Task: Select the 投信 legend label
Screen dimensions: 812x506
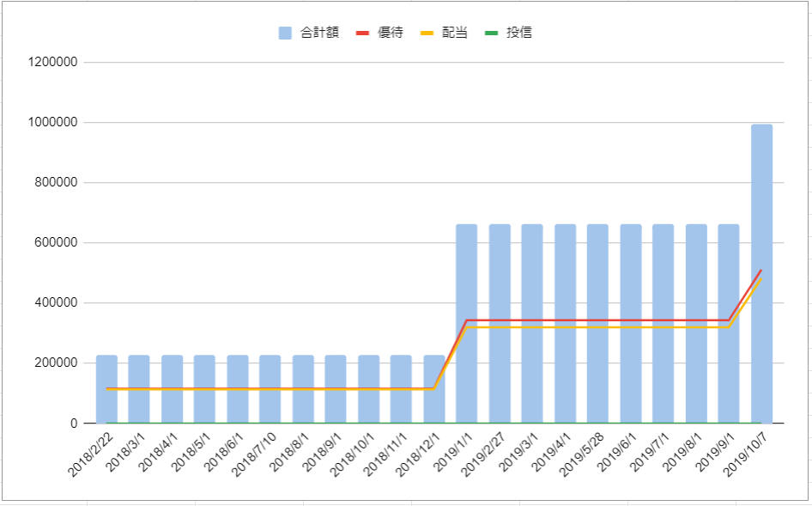Action: pos(519,33)
